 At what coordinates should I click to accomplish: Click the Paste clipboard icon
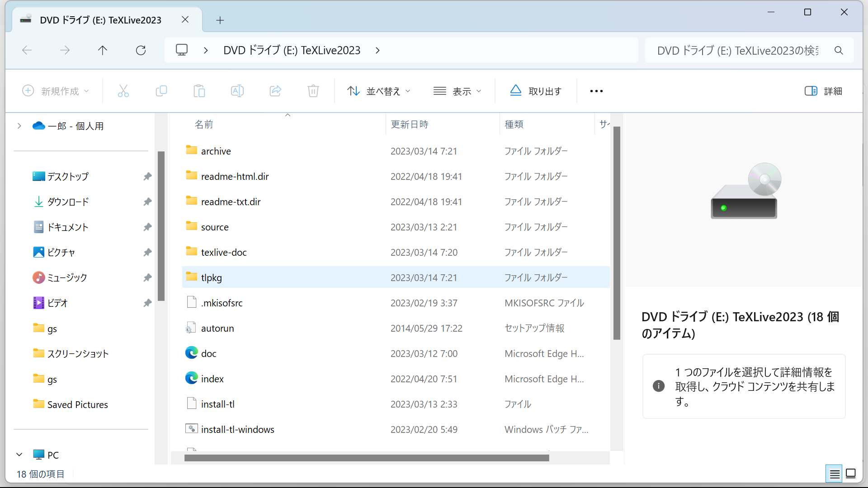[x=199, y=91]
